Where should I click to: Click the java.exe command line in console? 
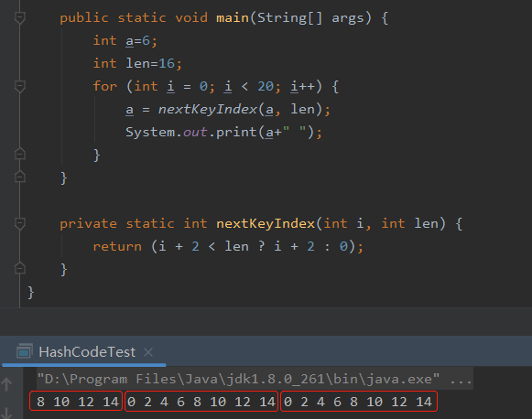coord(255,379)
